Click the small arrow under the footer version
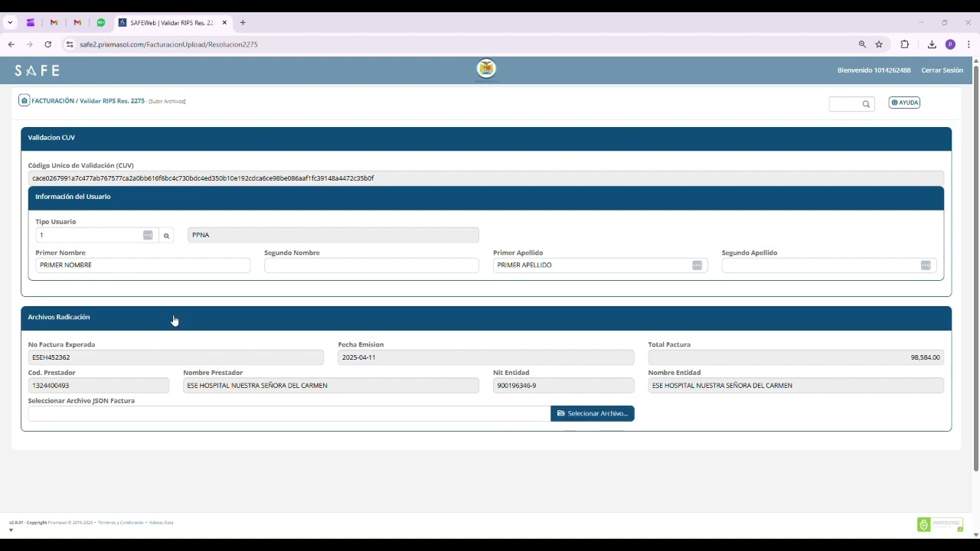Screen dimensions: 980x551 [11, 530]
